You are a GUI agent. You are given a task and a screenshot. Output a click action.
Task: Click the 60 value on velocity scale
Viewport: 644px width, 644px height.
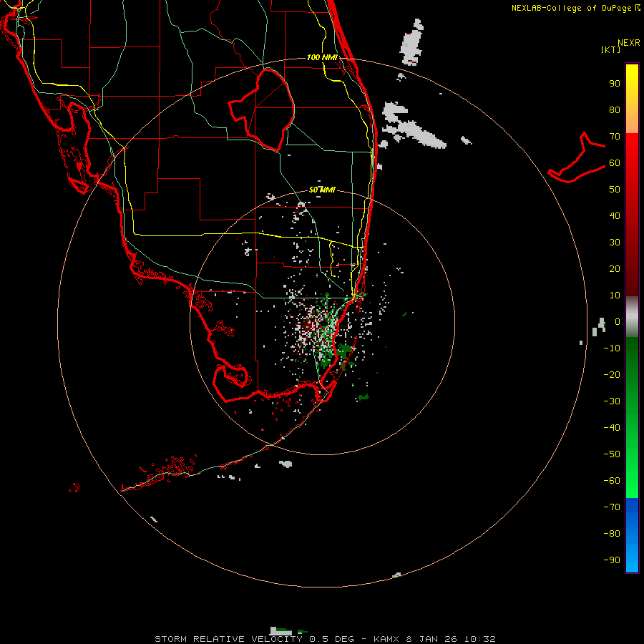(x=615, y=163)
